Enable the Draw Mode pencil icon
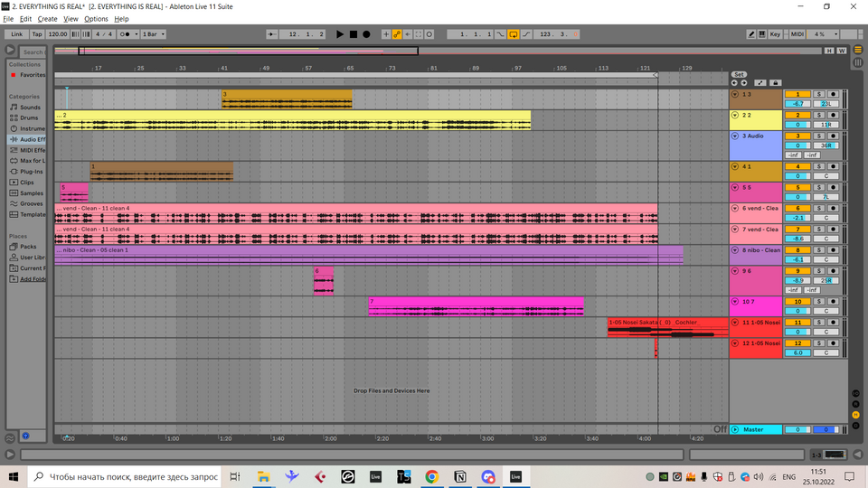868x488 pixels. (751, 34)
